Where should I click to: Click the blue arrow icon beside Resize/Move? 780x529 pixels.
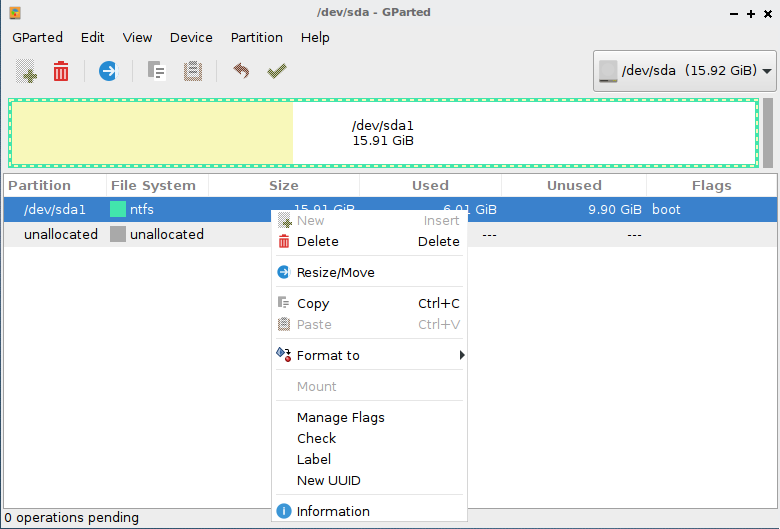tap(284, 272)
